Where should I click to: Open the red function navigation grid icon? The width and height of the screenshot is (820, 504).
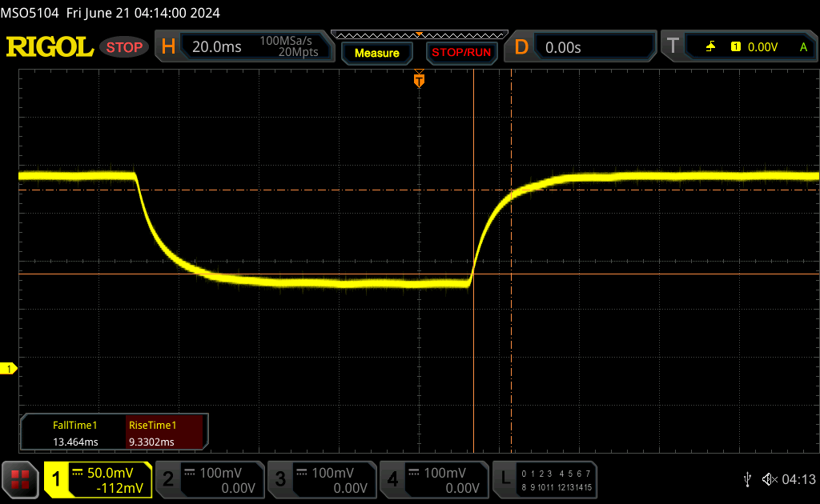[20, 479]
